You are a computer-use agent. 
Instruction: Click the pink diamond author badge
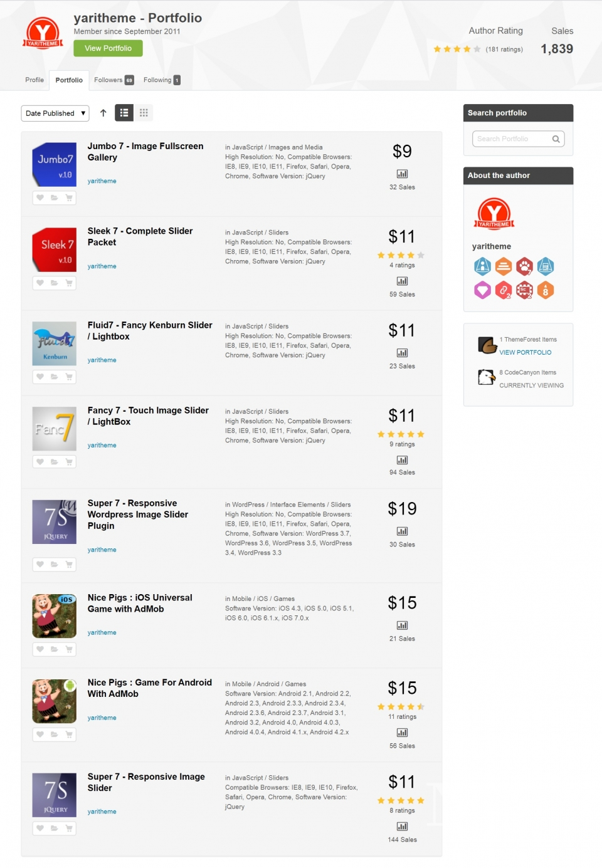[482, 290]
